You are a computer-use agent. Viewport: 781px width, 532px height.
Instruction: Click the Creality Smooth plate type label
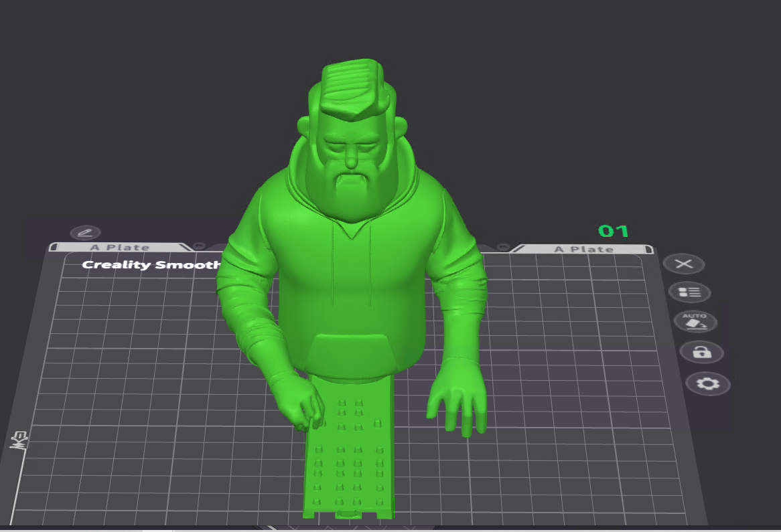151,265
